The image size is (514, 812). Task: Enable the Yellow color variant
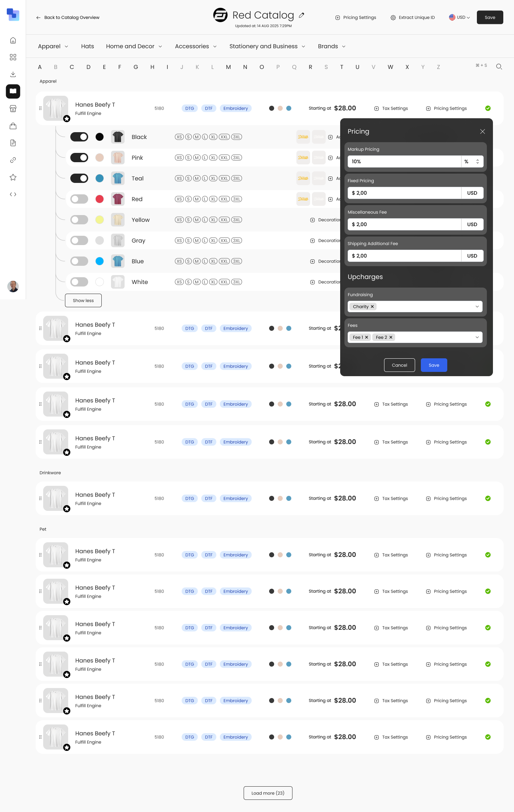(x=79, y=220)
